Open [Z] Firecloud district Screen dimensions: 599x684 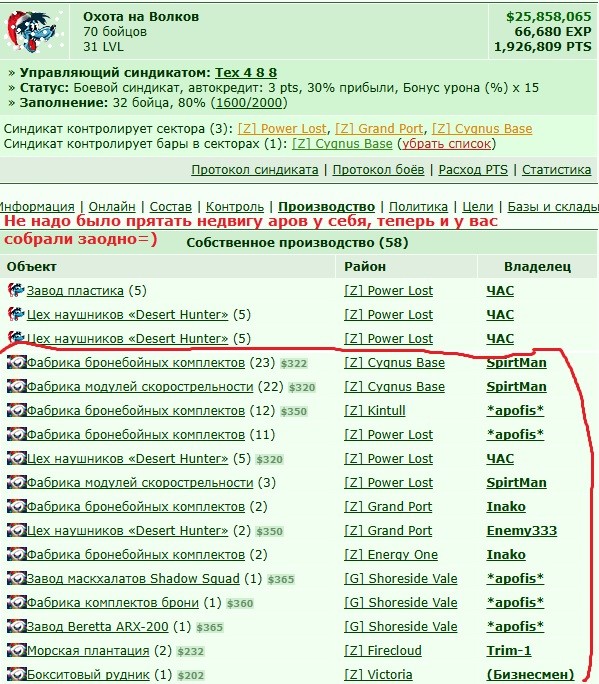pos(383,650)
